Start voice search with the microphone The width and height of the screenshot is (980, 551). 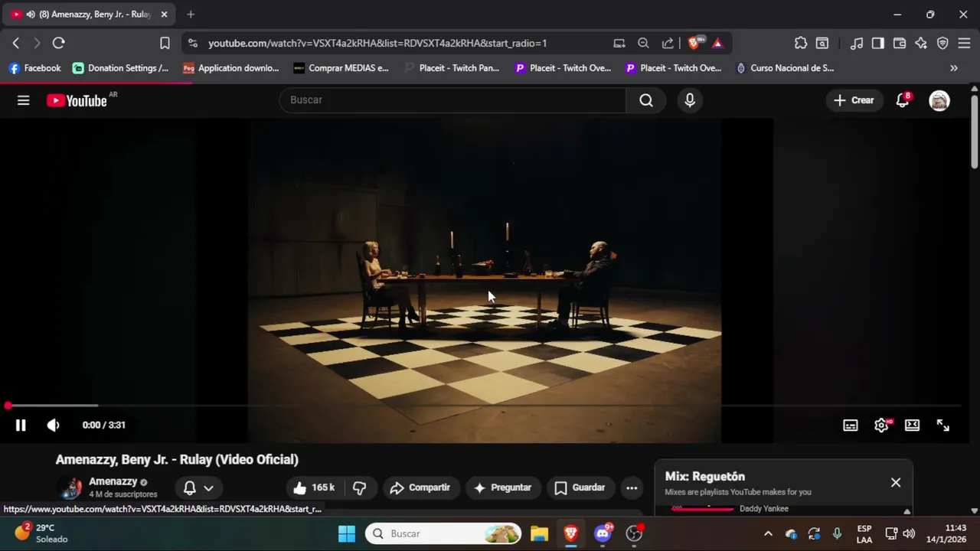[690, 100]
